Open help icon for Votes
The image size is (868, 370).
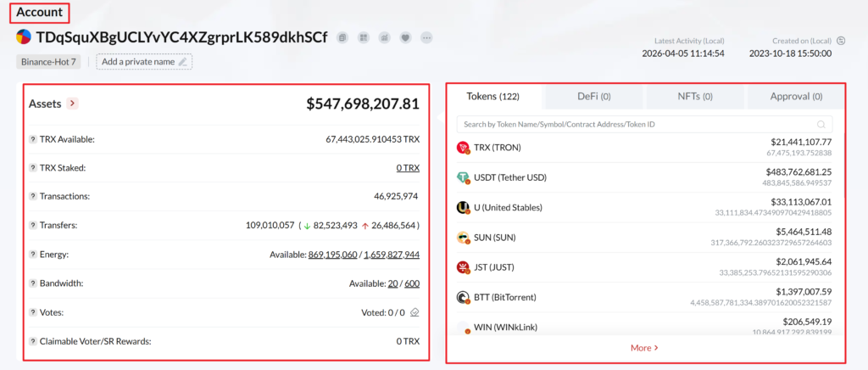[x=33, y=312]
